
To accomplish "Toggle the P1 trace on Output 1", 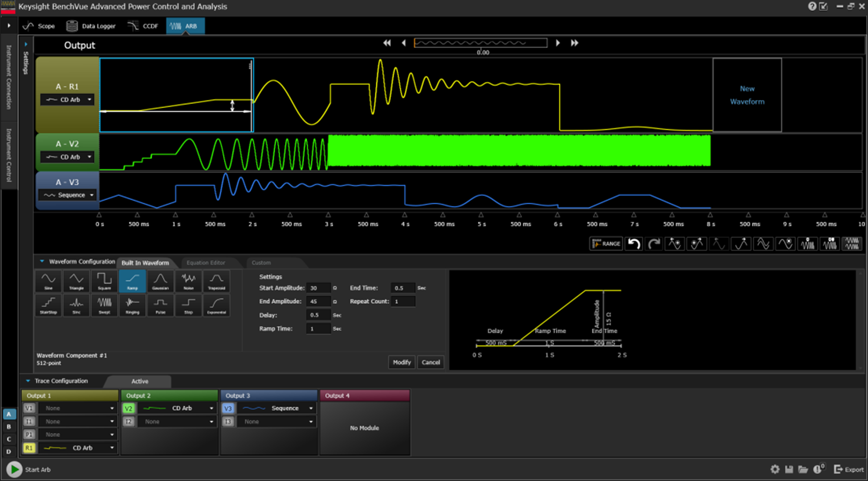I will [29, 435].
